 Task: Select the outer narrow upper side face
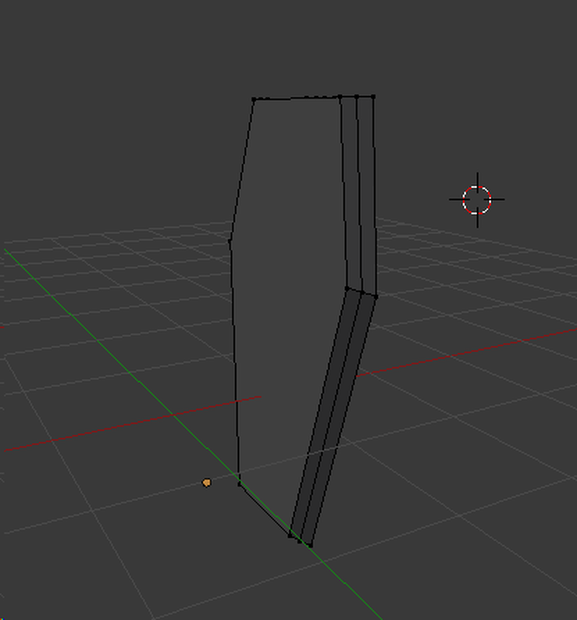point(367,194)
